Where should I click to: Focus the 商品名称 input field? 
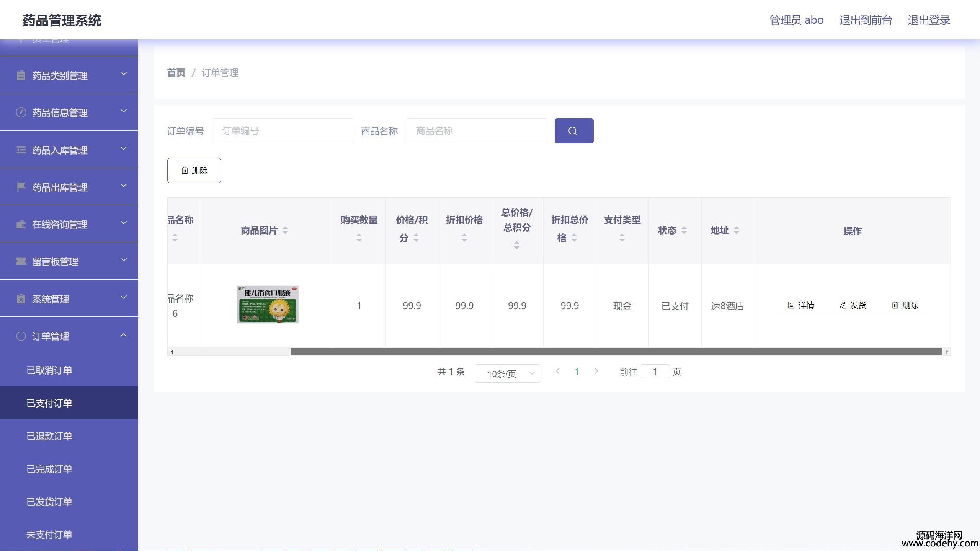tap(477, 131)
